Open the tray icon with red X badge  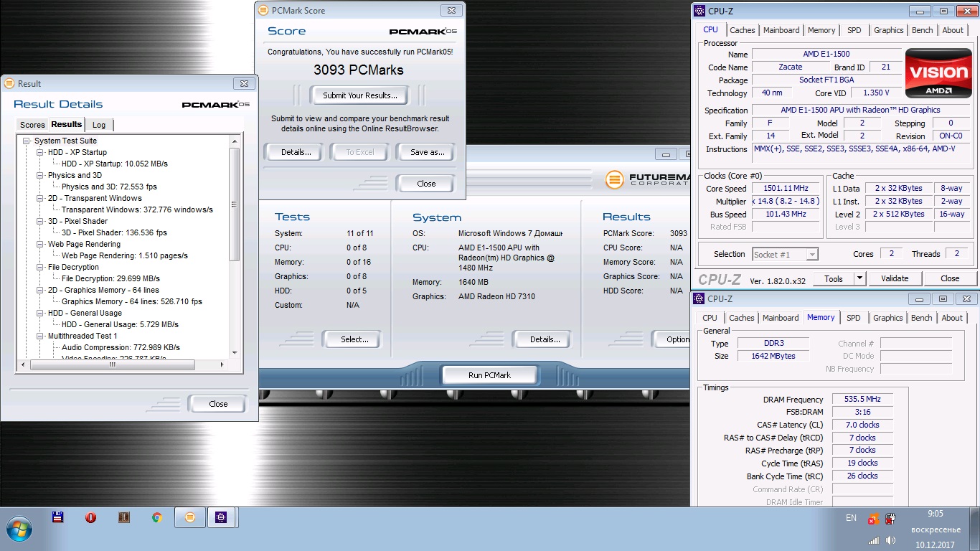[873, 519]
